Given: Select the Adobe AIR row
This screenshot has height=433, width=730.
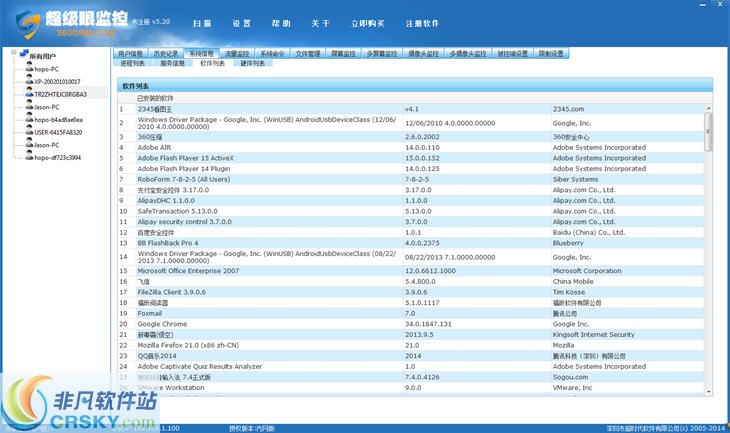Looking at the screenshot, I should [411, 148].
